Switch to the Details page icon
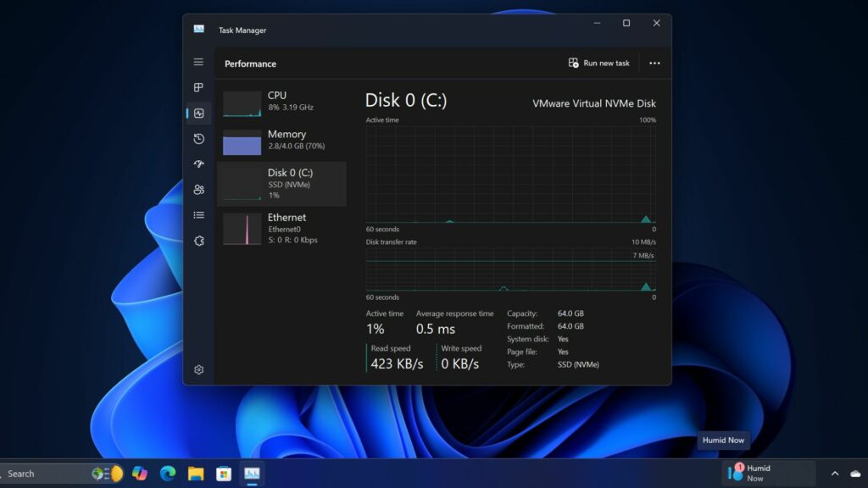The height and width of the screenshot is (488, 868). [198, 214]
